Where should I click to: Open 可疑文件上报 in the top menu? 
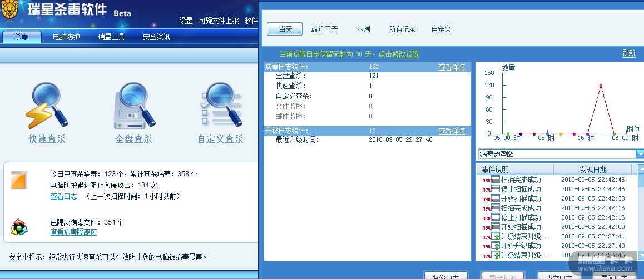coord(219,21)
